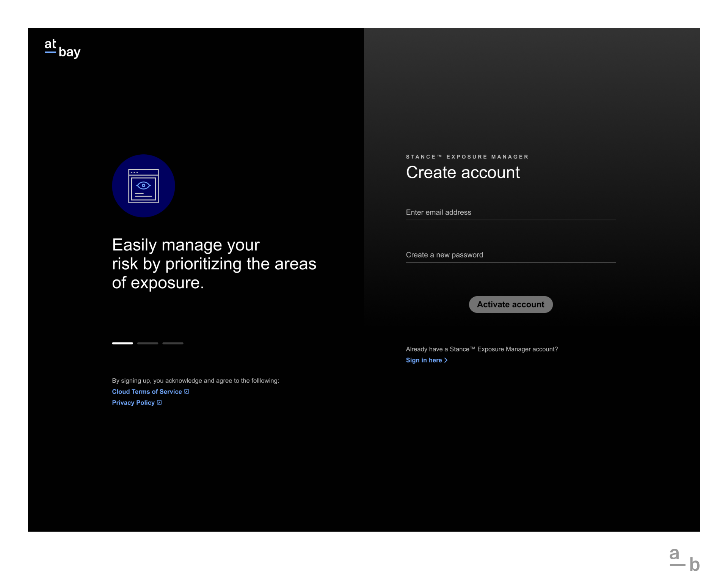Click 'By signing up, you acknowledge' text
This screenshot has width=728, height=587.
(195, 381)
